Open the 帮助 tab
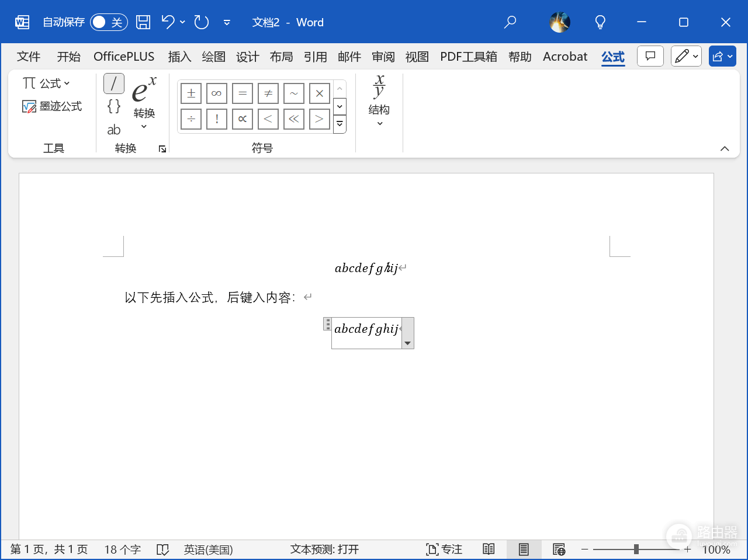The image size is (748, 560). 520,57
